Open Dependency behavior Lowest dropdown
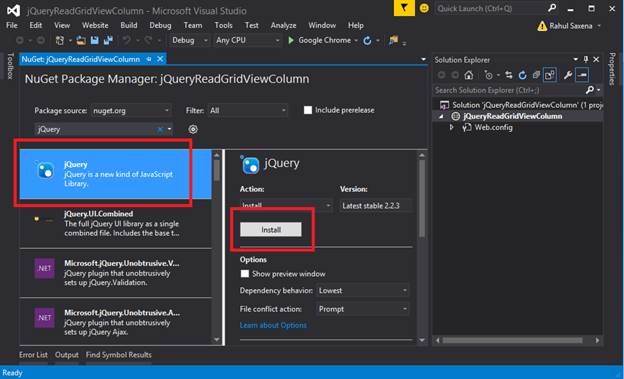624x379 pixels. coord(363,290)
